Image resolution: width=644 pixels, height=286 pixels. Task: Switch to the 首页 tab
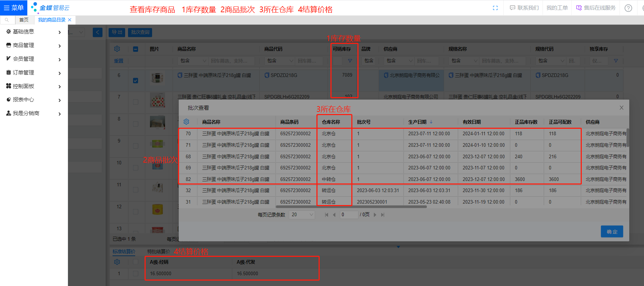point(24,20)
